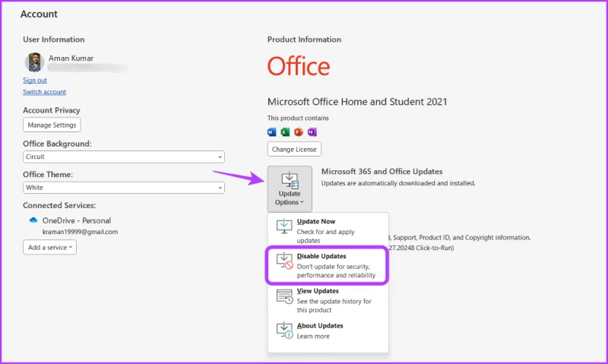This screenshot has width=608, height=364.
Task: Click the Microsoft Office Home and Student 2021 title
Action: click(357, 102)
